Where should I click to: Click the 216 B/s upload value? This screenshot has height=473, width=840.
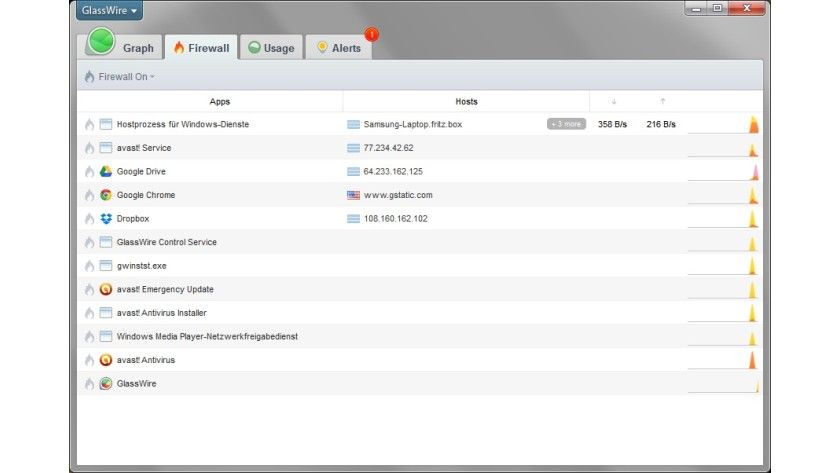661,124
